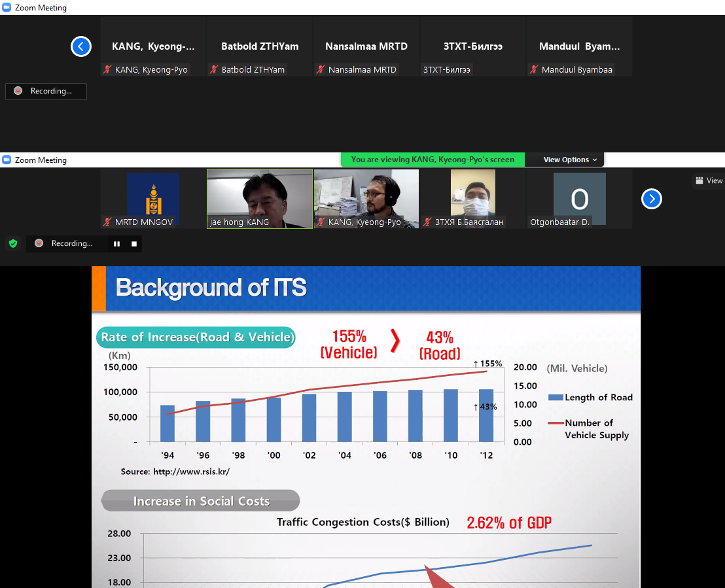Click blue Length of Road legend swatch

click(555, 398)
